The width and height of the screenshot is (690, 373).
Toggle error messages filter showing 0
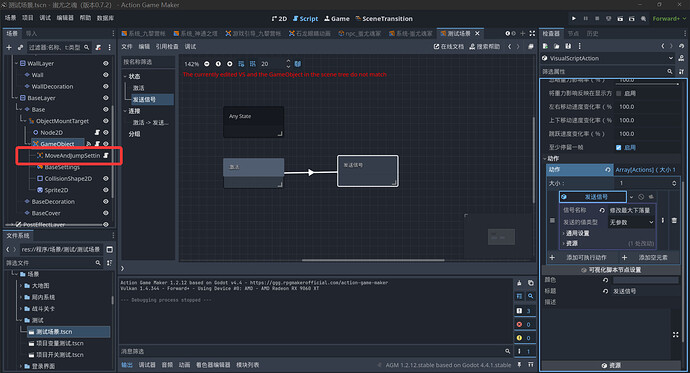[524, 325]
